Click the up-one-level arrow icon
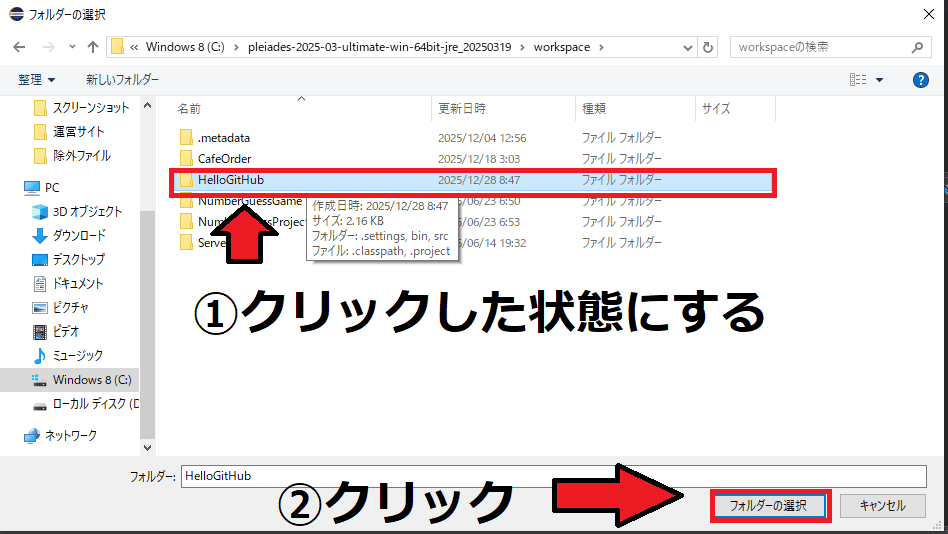This screenshot has width=948, height=534. (93, 47)
